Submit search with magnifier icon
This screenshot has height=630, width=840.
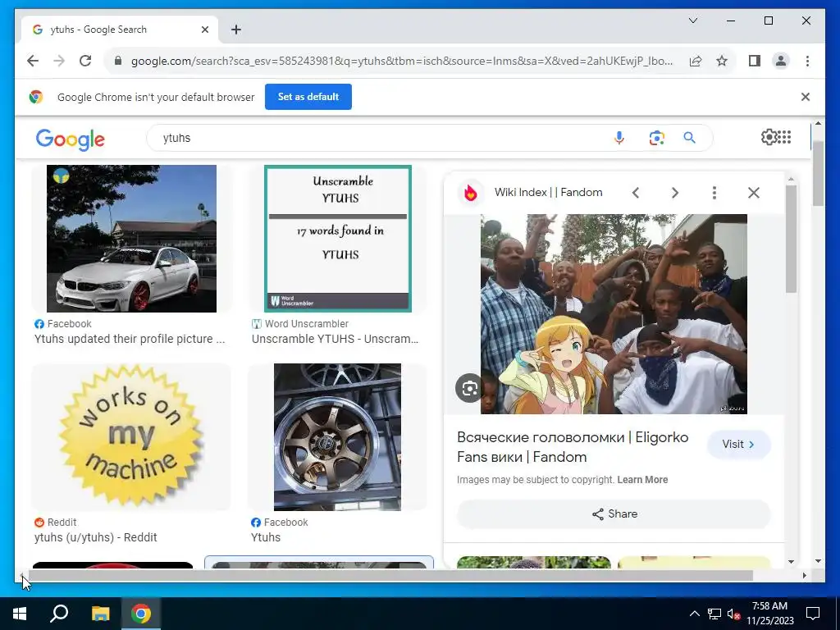689,138
